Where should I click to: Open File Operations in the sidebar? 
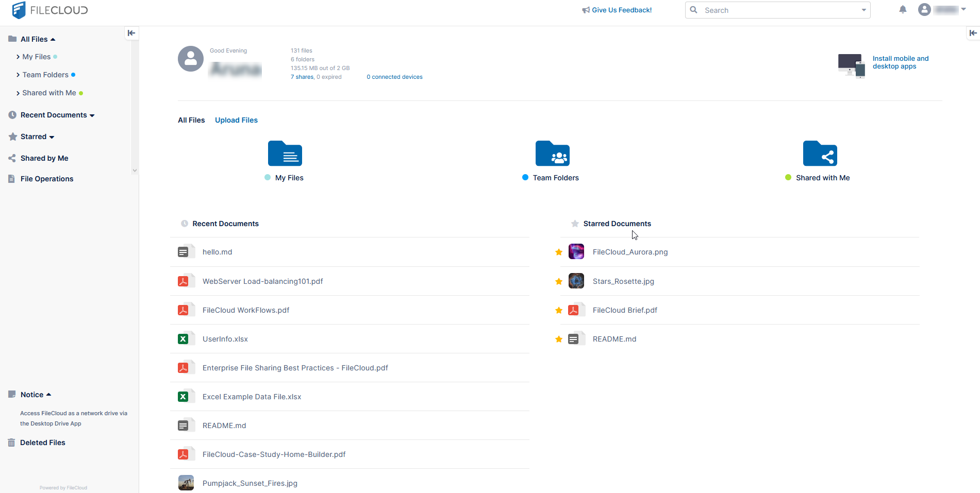[47, 179]
